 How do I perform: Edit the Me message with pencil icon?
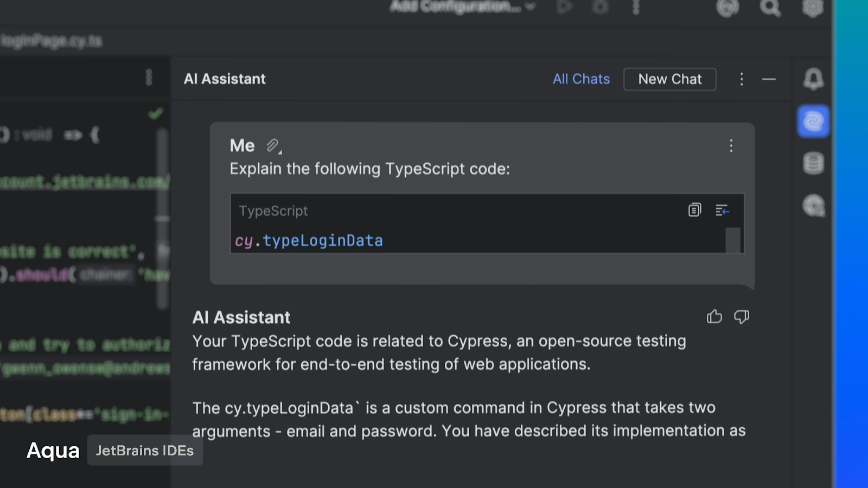coord(273,145)
